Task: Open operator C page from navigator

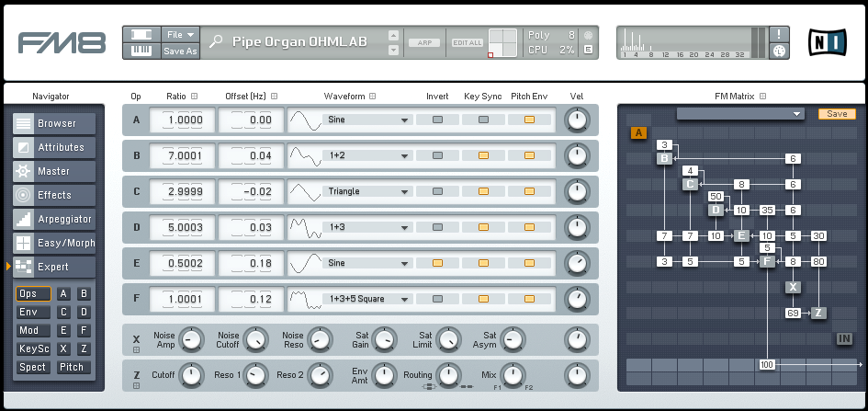Action: 63,313
